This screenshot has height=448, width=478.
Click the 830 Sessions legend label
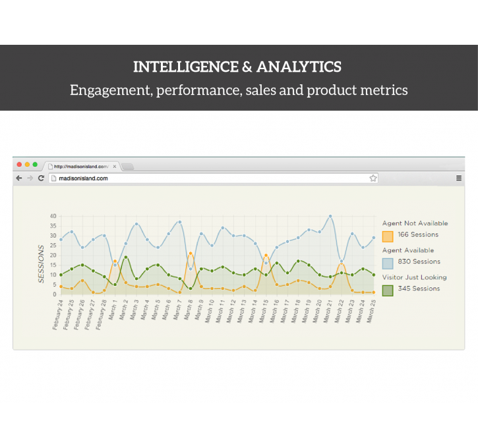419,262
